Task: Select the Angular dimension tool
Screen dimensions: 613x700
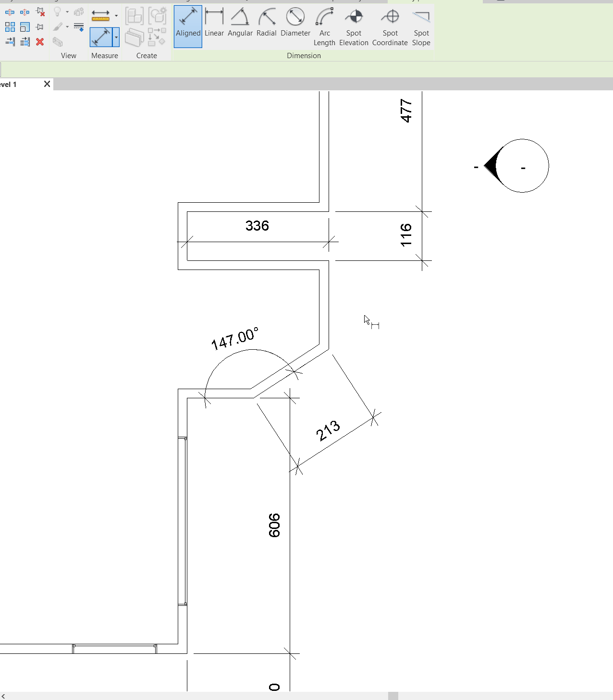Action: click(240, 22)
